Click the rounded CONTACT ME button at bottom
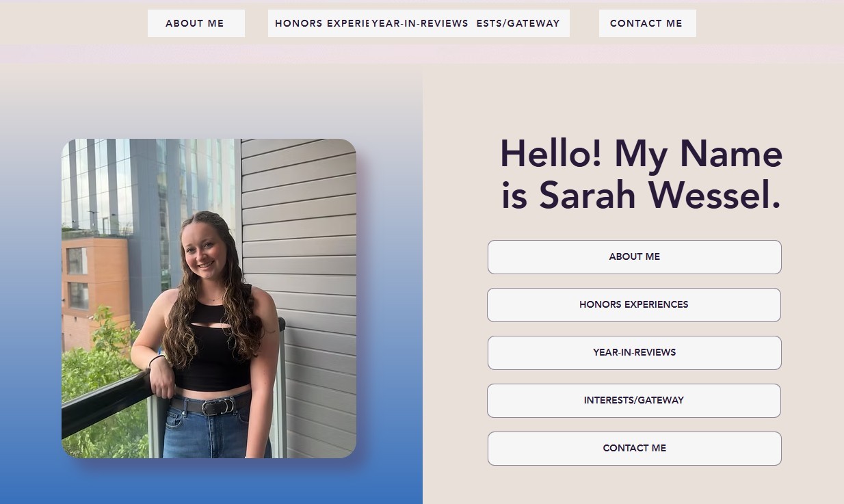 (x=634, y=449)
